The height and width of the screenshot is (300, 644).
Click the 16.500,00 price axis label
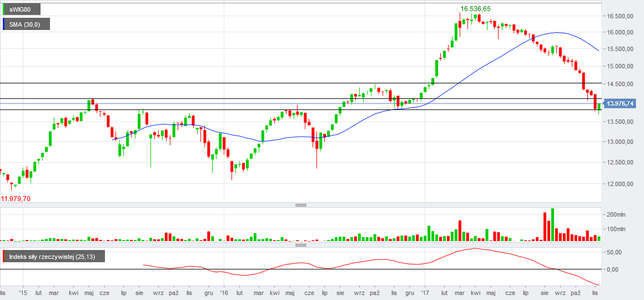tap(620, 16)
